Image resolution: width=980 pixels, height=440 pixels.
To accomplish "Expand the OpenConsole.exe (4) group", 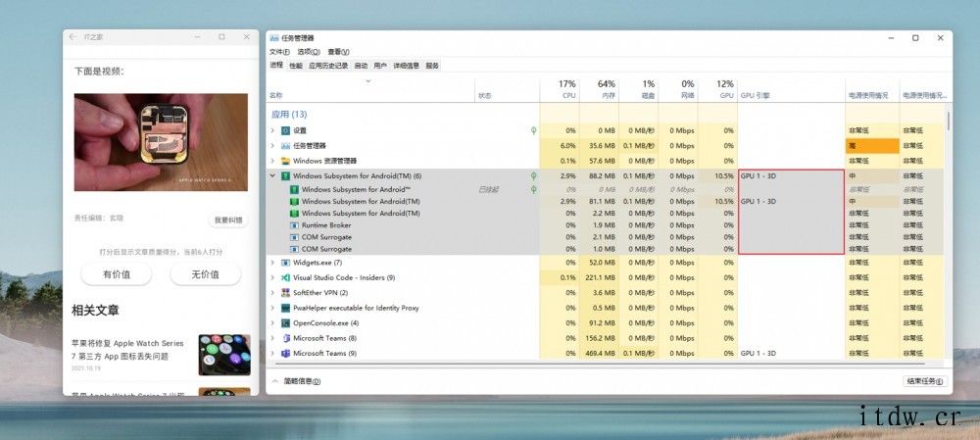I will point(272,323).
